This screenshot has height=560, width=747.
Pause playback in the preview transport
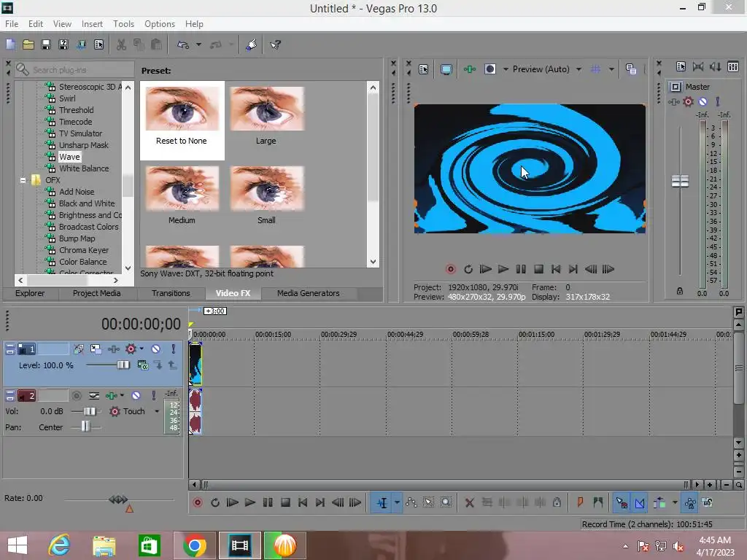[x=521, y=269]
